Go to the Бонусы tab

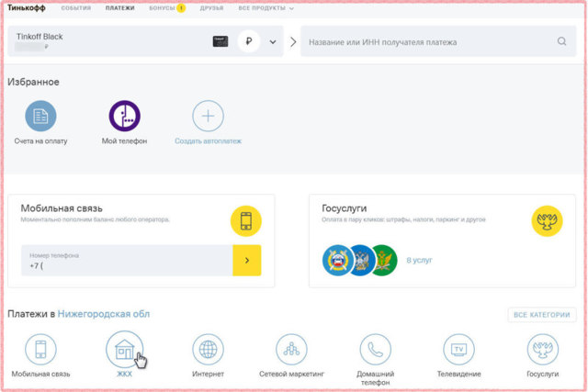tap(162, 8)
